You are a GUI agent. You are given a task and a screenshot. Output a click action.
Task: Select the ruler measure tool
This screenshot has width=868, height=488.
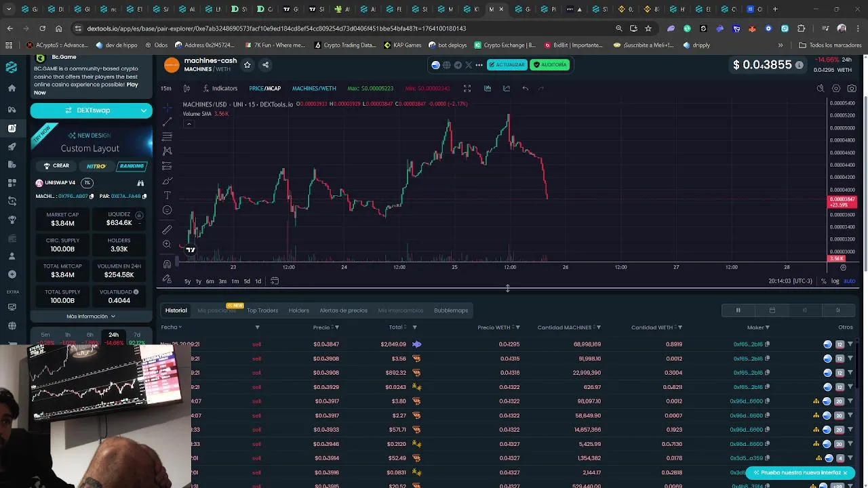tap(167, 230)
